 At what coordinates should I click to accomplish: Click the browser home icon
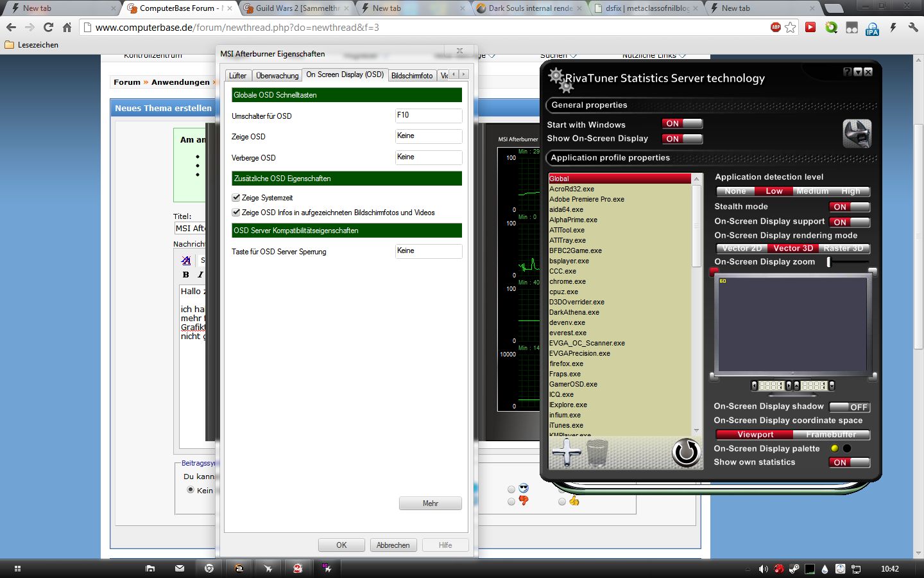point(67,27)
